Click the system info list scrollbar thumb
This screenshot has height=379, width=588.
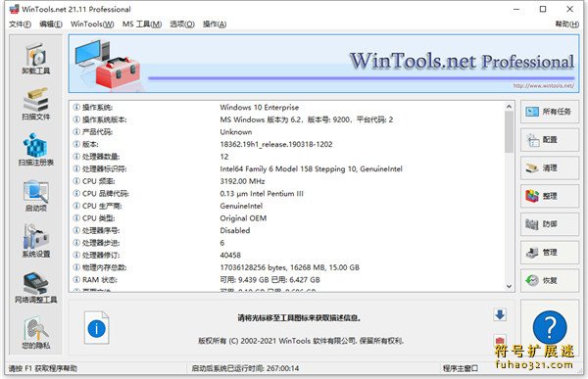[x=509, y=132]
